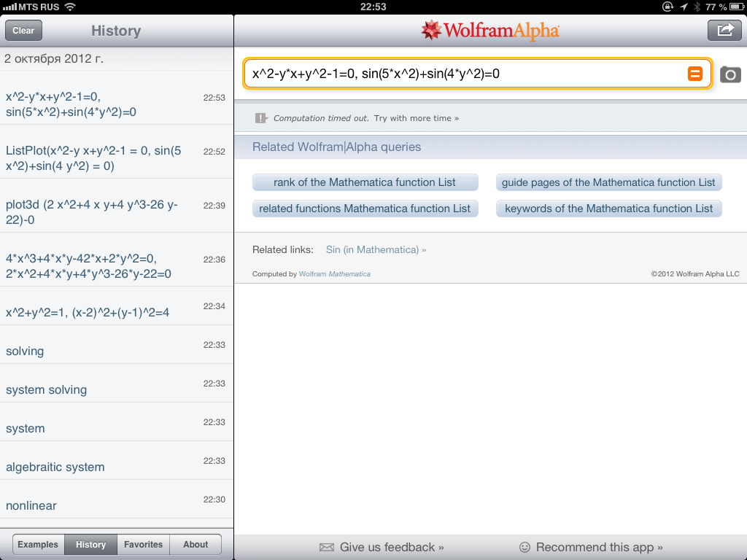747x560 pixels.
Task: Tap the smiley recommend icon
Action: coord(524,547)
